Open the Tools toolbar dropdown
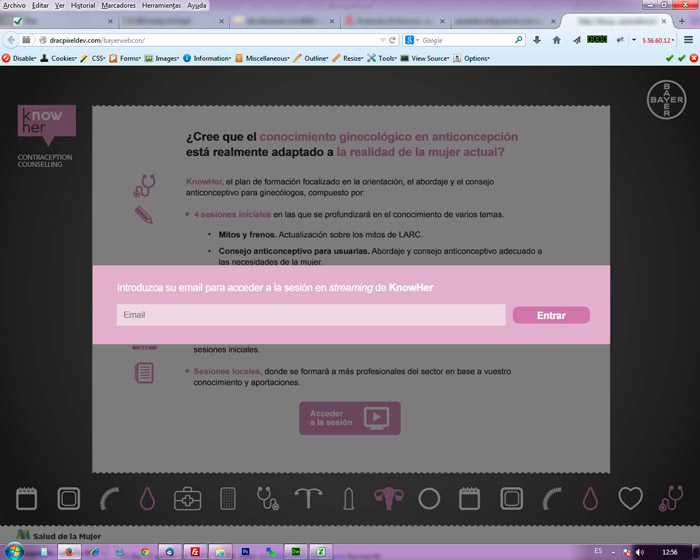This screenshot has width=700, height=560. click(x=382, y=58)
